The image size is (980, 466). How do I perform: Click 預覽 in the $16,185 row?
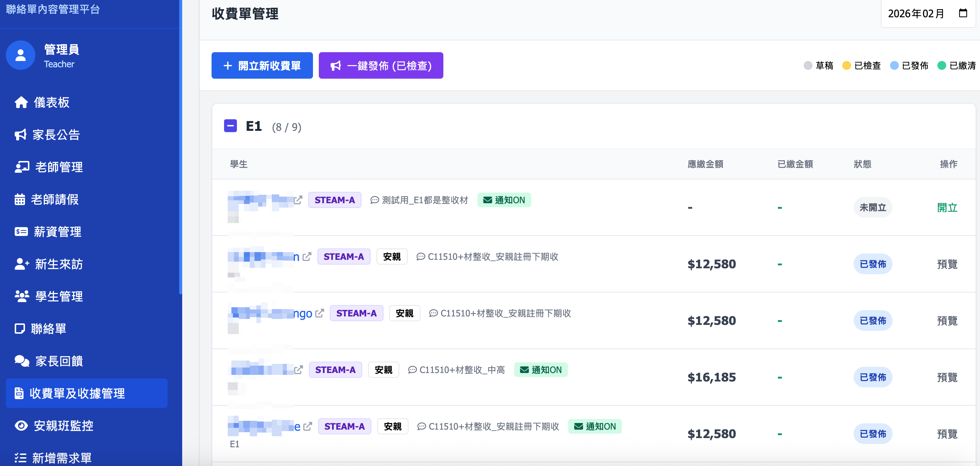(x=947, y=377)
